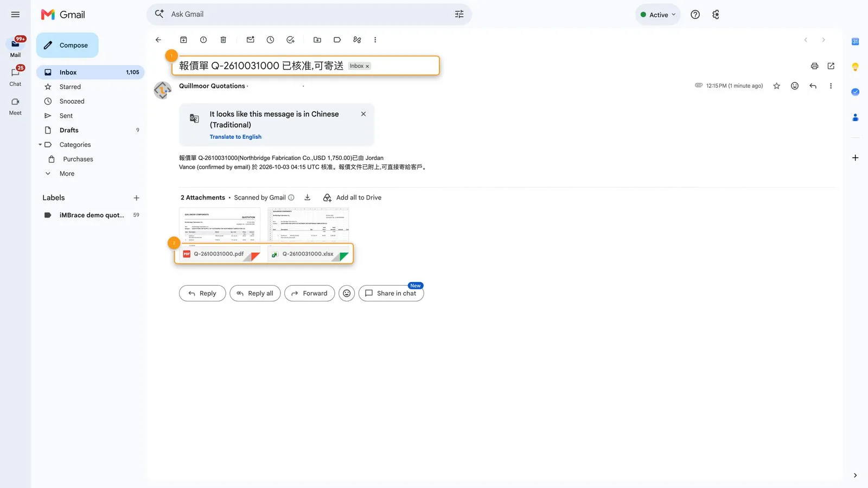Click the Reply all button
The image size is (868, 488).
click(255, 293)
